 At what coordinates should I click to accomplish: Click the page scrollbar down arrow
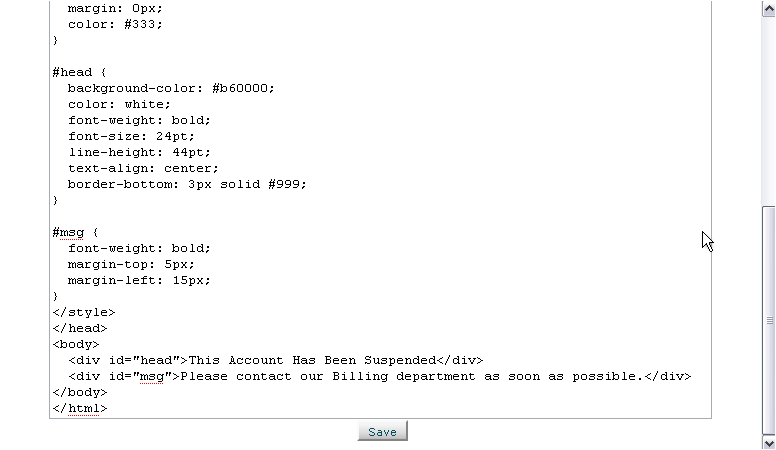pyautogui.click(x=769, y=442)
